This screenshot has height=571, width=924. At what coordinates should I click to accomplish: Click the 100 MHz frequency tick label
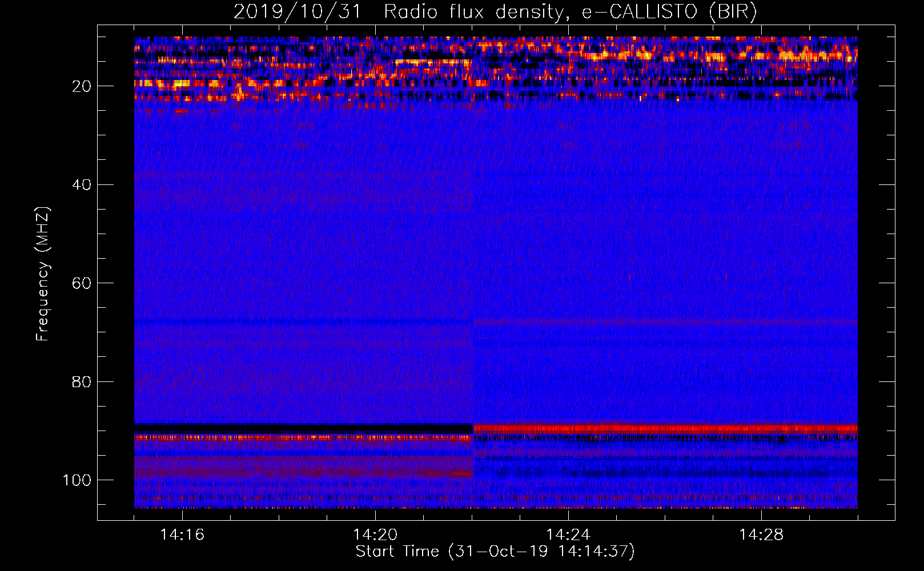point(77,480)
